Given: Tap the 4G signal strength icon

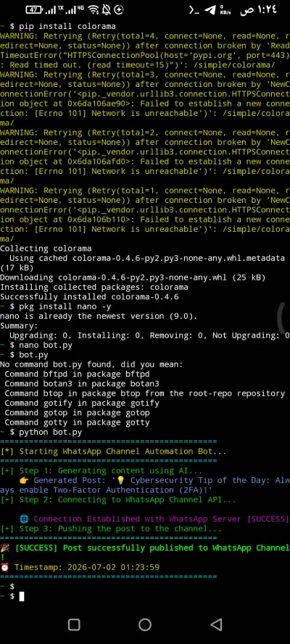Looking at the screenshot, I should tap(75, 9).
